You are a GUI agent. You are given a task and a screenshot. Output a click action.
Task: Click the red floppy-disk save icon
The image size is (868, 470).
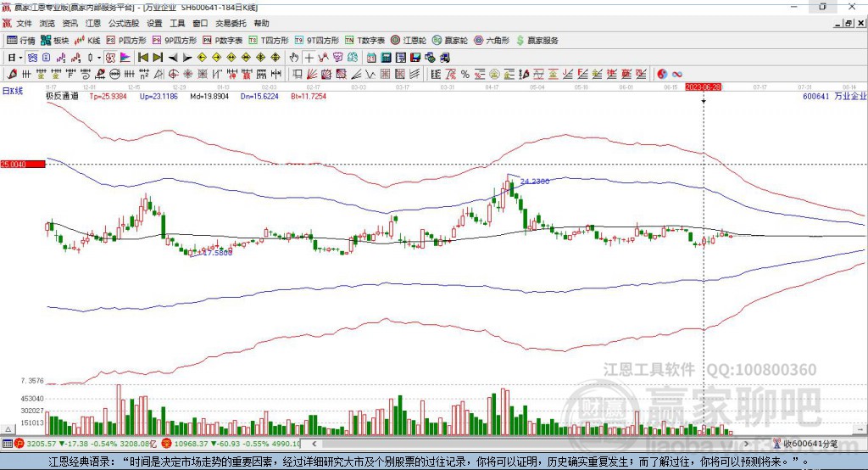[x=415, y=58]
